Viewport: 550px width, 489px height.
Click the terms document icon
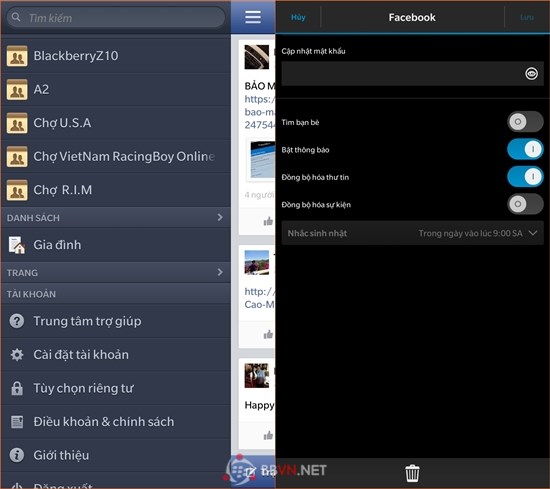(17, 422)
